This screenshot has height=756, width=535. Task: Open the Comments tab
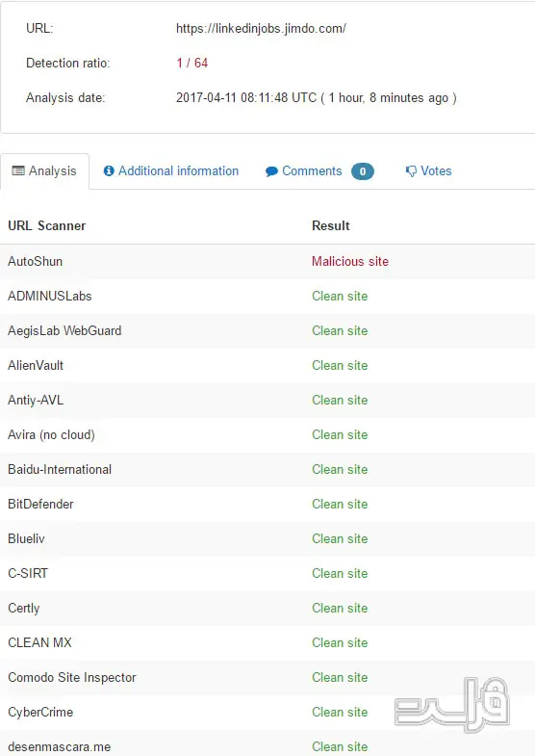click(319, 171)
